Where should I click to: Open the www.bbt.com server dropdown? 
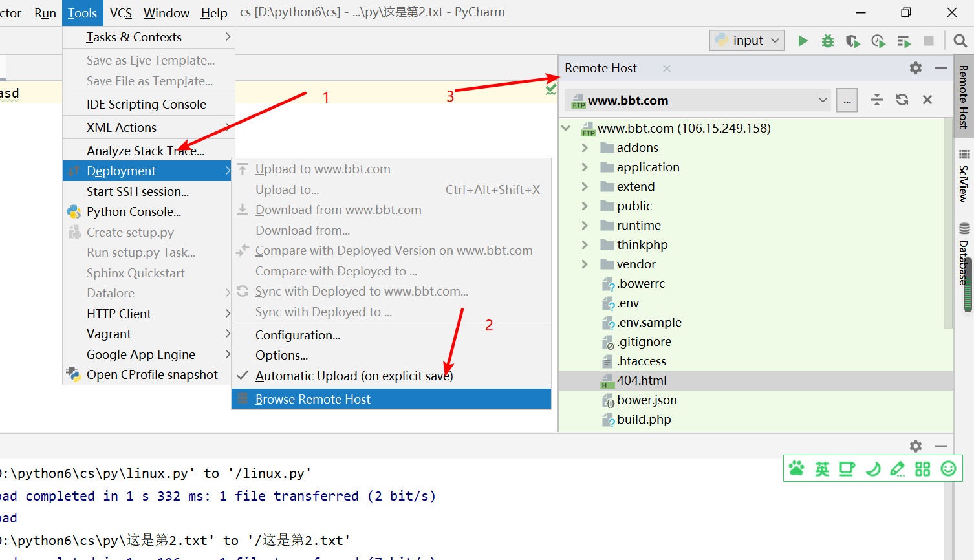(697, 100)
